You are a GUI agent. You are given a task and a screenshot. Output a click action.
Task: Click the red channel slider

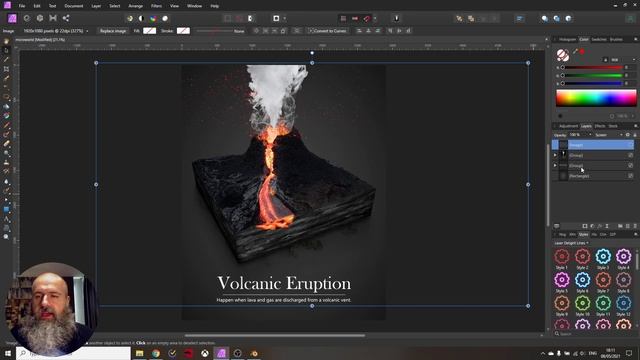pos(592,67)
